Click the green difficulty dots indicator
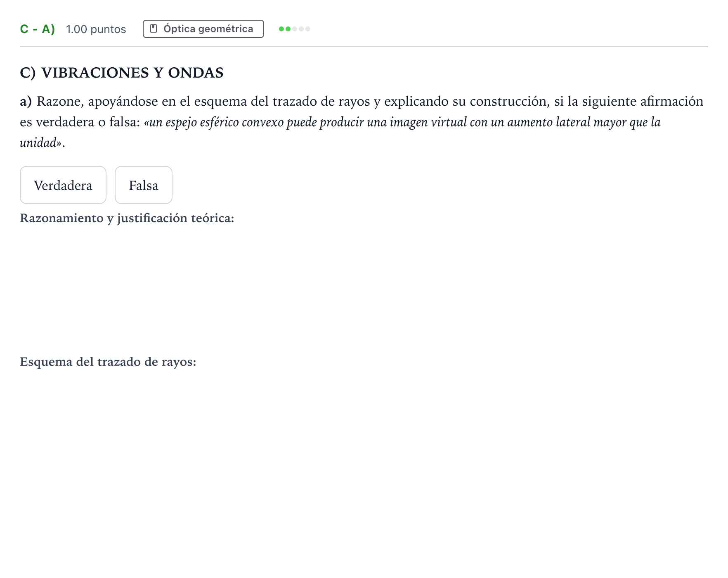Screen dimensions: 728x578 (x=295, y=29)
